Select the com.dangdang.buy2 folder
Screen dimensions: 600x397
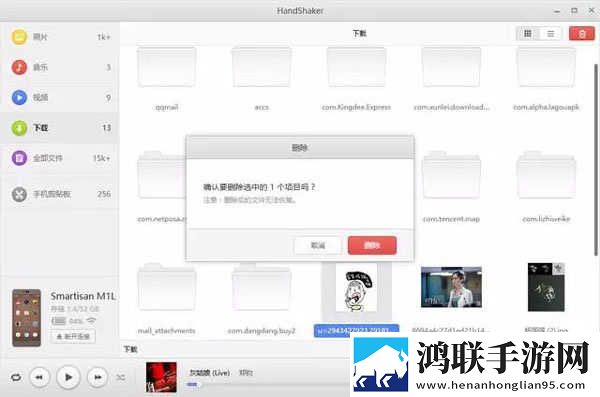[x=261, y=287]
